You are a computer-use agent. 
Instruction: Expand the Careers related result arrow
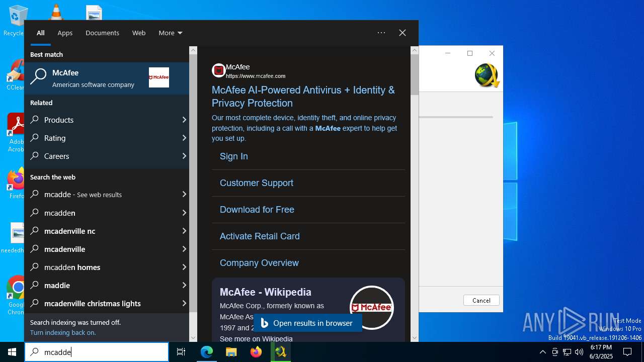(184, 156)
